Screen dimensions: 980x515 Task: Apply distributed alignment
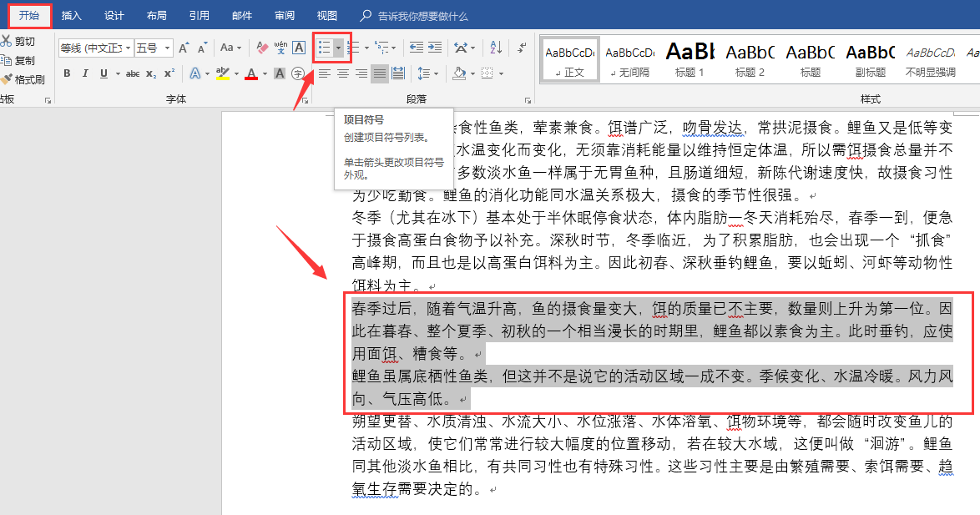click(398, 73)
